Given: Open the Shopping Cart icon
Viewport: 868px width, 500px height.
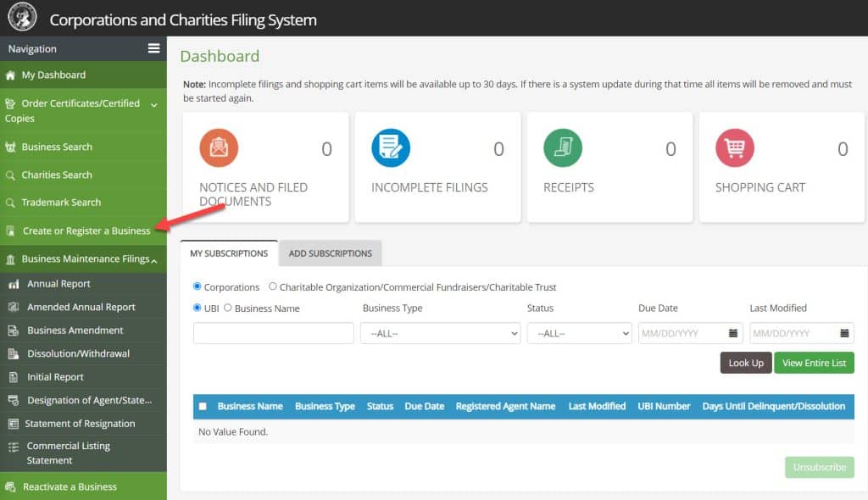Looking at the screenshot, I should tap(734, 147).
